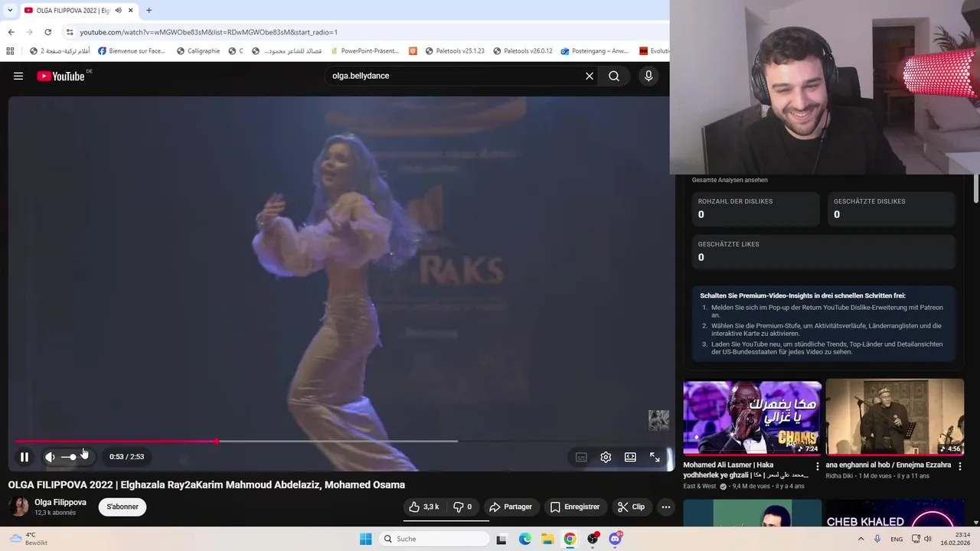Save video with Enregistrer button
This screenshot has height=551, width=980.
tap(575, 507)
